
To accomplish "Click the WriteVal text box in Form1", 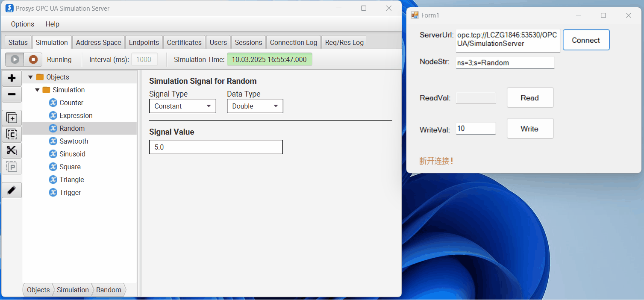I will (476, 129).
